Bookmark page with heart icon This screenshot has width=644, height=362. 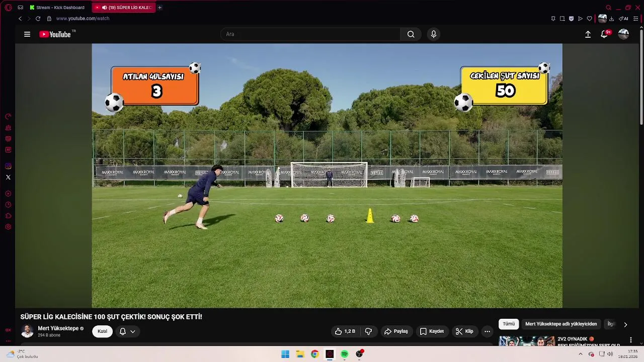[589, 19]
